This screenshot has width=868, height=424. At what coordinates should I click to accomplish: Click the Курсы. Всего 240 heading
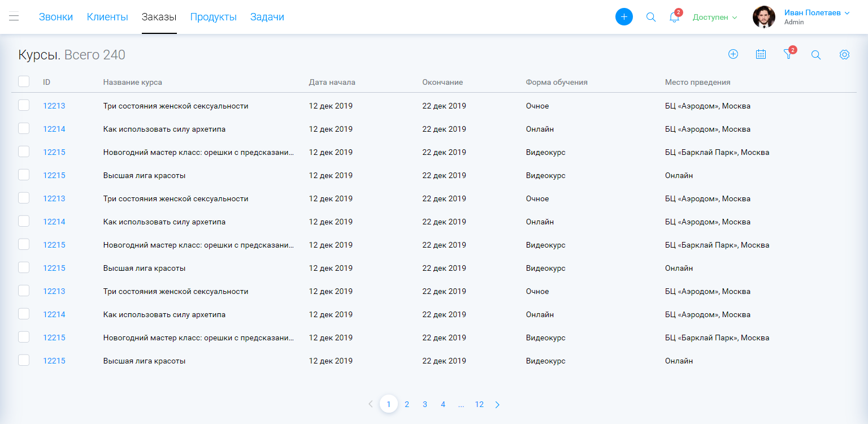pyautogui.click(x=72, y=55)
